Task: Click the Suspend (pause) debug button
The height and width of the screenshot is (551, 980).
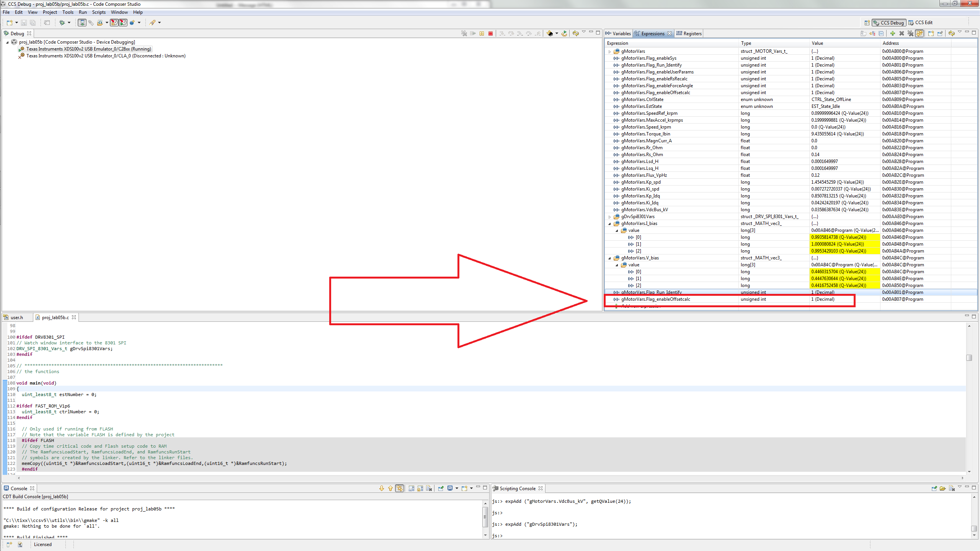Action: pos(482,34)
